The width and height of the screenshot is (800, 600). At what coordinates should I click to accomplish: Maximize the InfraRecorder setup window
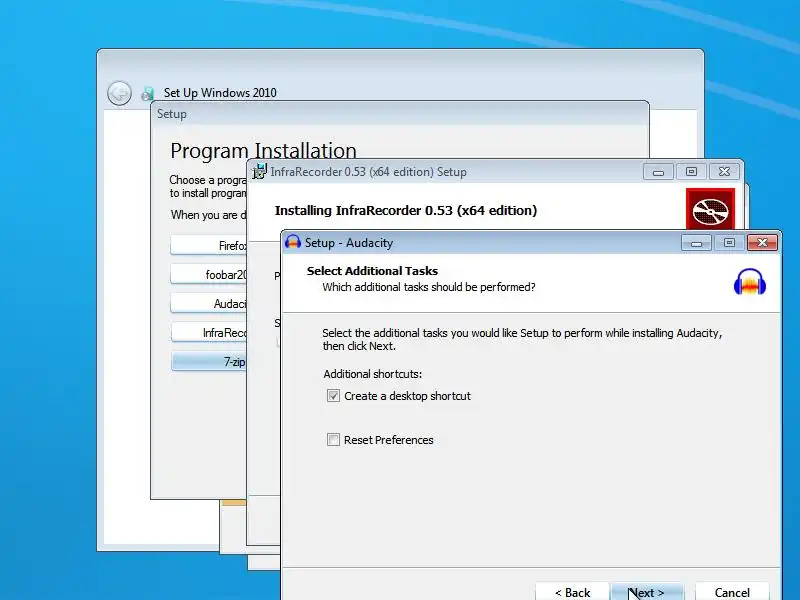(x=691, y=171)
